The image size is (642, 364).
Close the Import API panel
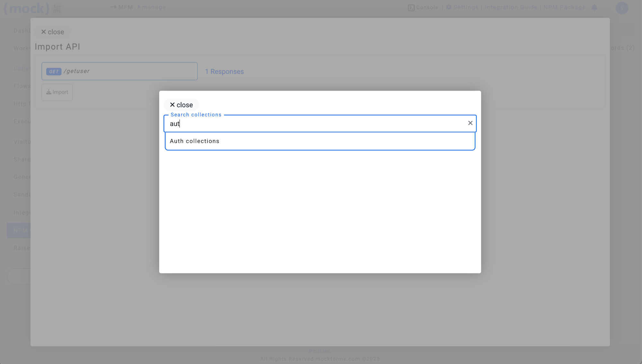53,32
